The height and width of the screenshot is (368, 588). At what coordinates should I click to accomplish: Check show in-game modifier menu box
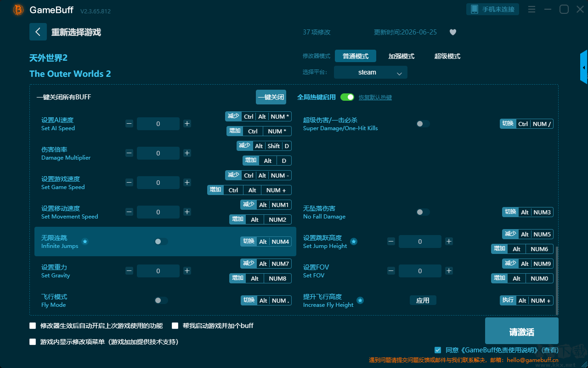33,342
